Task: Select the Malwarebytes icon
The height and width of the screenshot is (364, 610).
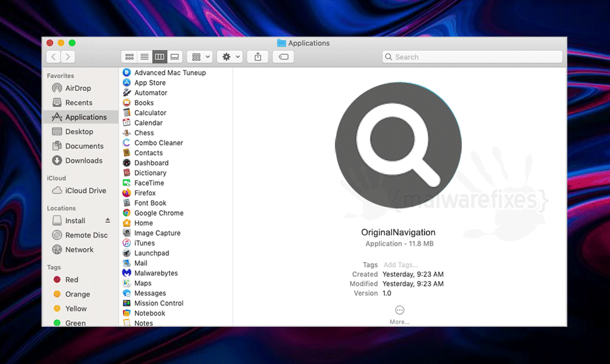Action: pyautogui.click(x=126, y=273)
